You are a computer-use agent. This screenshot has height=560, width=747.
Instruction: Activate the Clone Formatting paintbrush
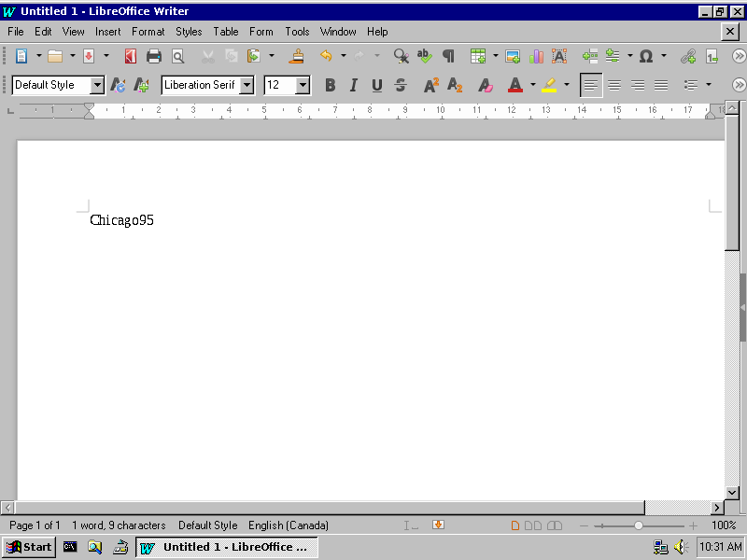coord(297,56)
